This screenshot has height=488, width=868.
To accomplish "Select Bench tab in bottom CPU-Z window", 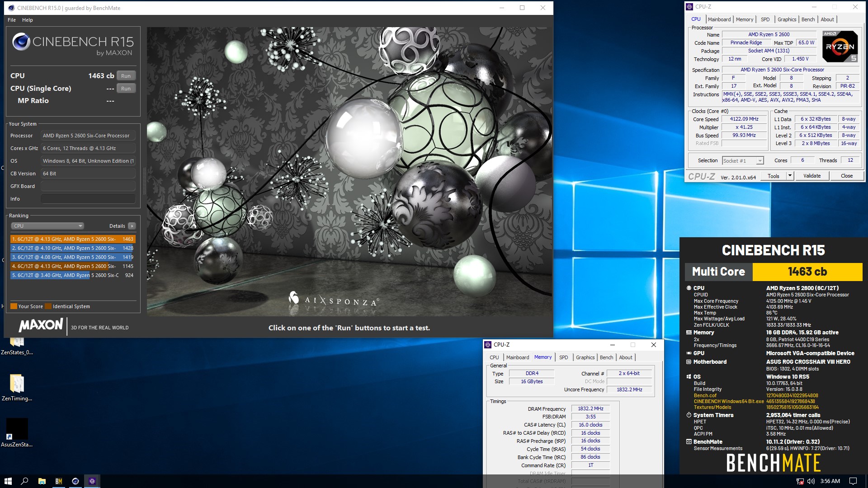I will 606,357.
